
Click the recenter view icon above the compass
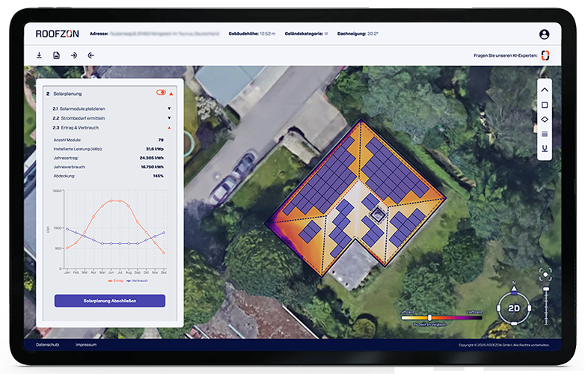coord(544,275)
